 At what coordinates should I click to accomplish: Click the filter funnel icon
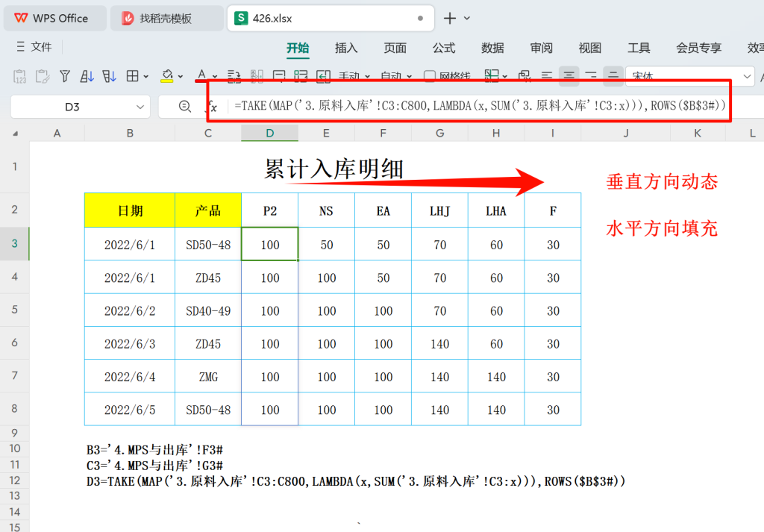point(65,76)
